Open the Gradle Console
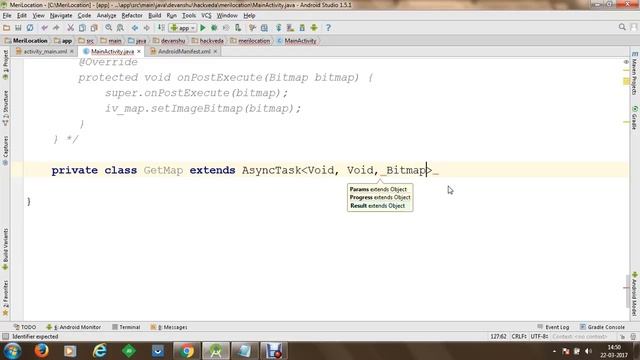 [602, 327]
